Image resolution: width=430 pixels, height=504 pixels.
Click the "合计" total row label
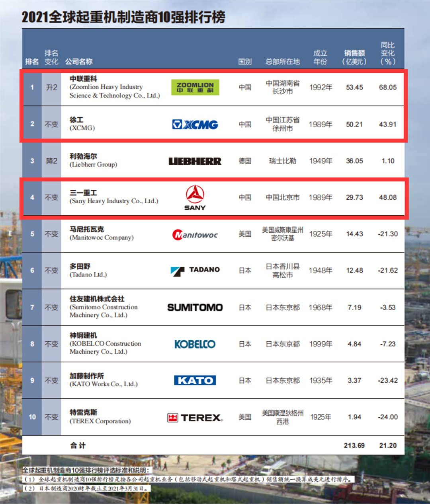pyautogui.click(x=78, y=446)
